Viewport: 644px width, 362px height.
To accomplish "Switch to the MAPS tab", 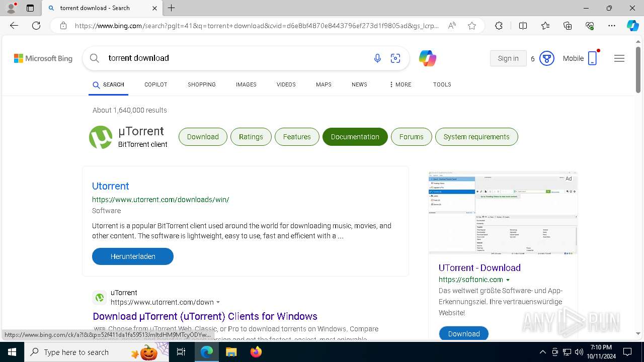I will coord(324,84).
